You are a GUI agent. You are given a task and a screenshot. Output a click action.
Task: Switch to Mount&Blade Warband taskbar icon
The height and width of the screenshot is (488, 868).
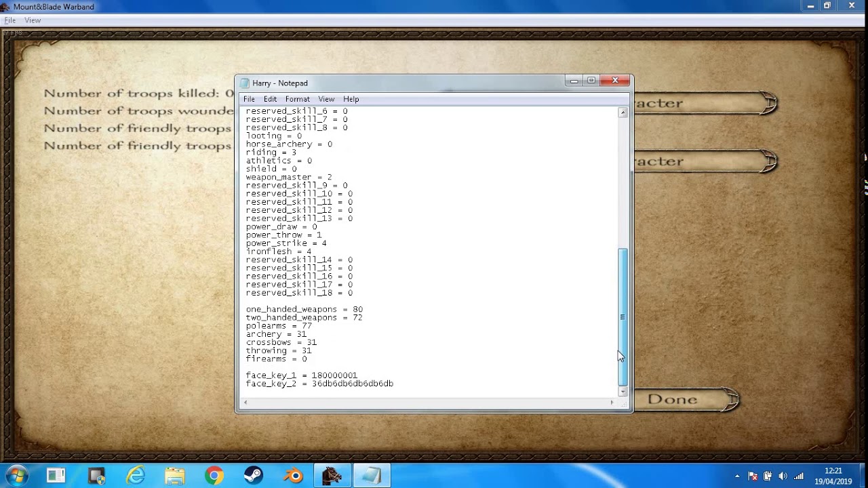coord(332,476)
